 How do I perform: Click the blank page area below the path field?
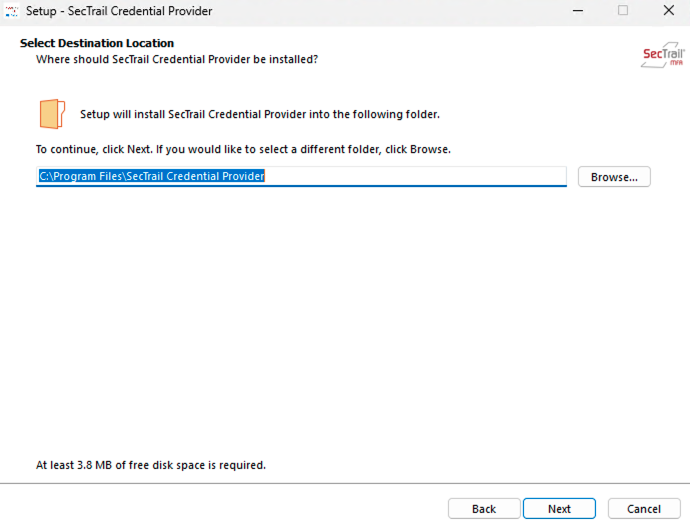pyautogui.click(x=345, y=320)
